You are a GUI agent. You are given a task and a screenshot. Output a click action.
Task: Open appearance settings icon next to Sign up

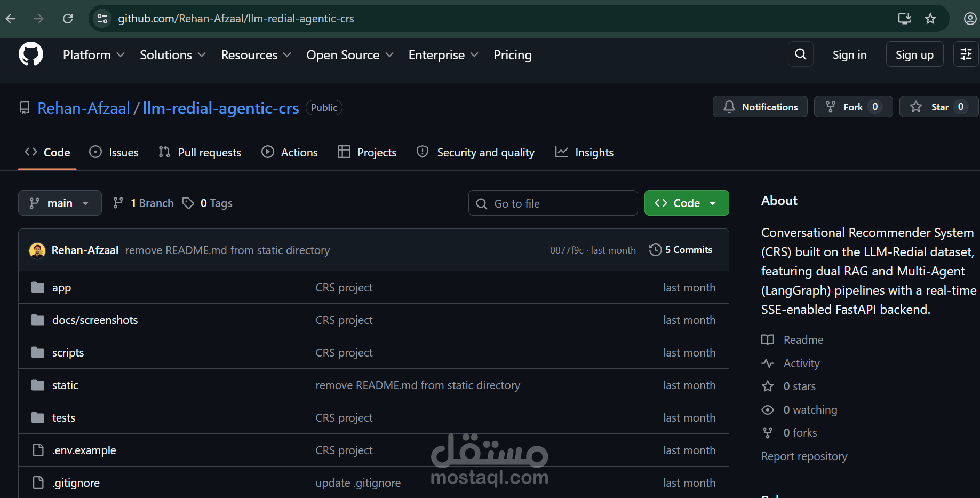click(x=966, y=54)
